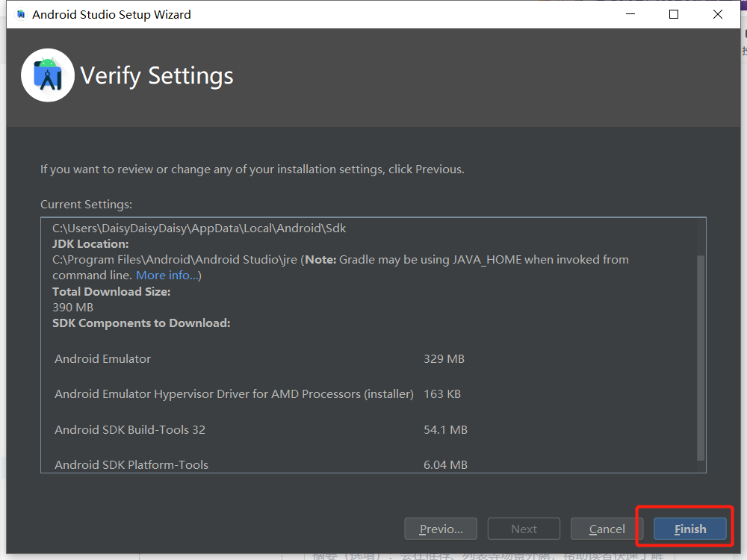Select Android SDK Build-Tools 32 row
Viewport: 747px width, 560px height.
click(260, 429)
